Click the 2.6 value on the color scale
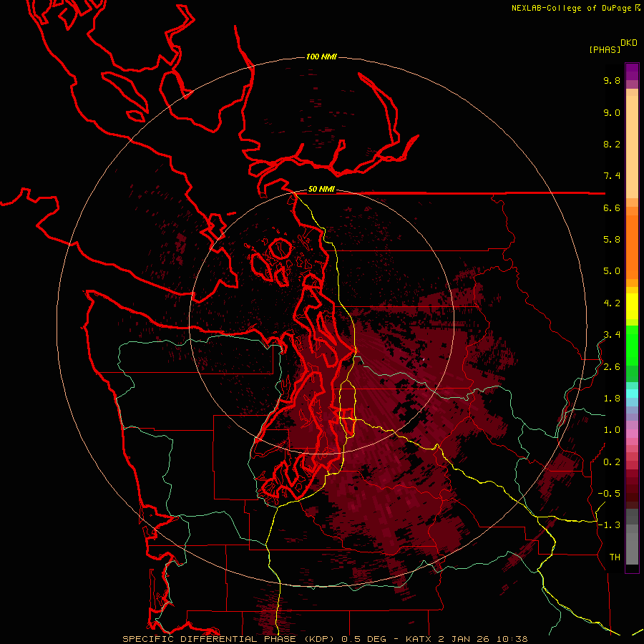The height and width of the screenshot is (644, 644). point(612,367)
